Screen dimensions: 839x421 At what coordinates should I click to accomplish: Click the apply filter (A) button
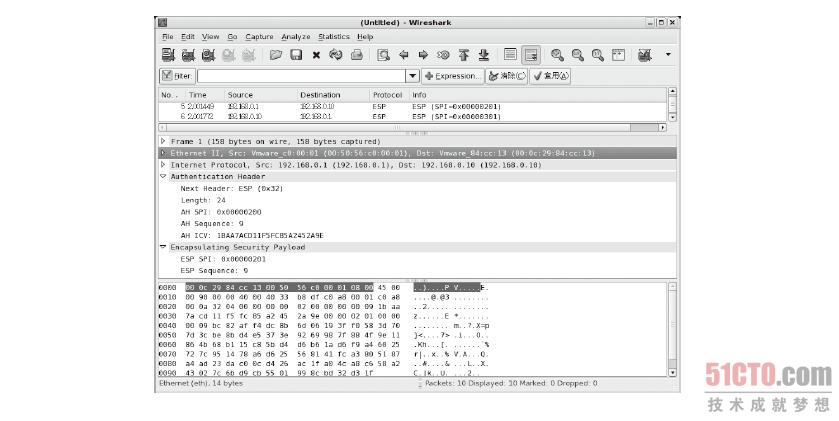pyautogui.click(x=550, y=76)
